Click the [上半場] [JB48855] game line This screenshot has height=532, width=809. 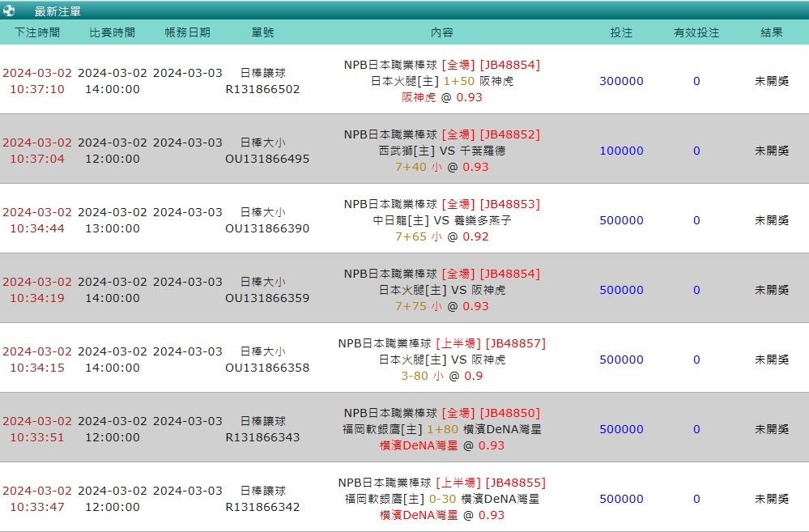tap(442, 483)
